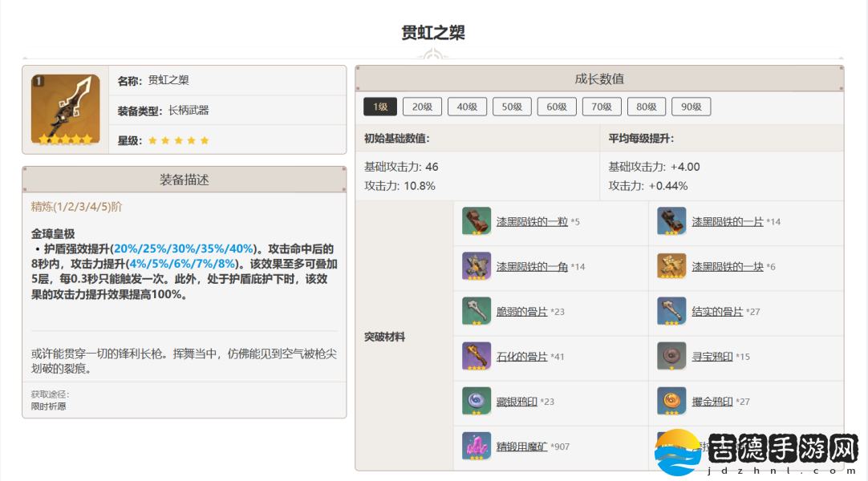Click the 藏银鸦印 insignia icon
The height and width of the screenshot is (481, 868).
pyautogui.click(x=477, y=401)
